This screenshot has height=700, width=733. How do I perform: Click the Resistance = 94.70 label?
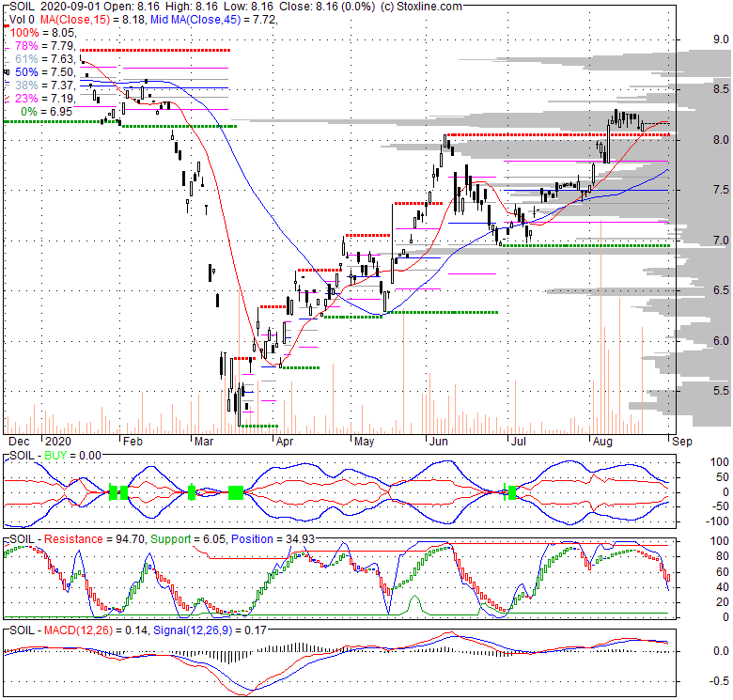pos(94,539)
